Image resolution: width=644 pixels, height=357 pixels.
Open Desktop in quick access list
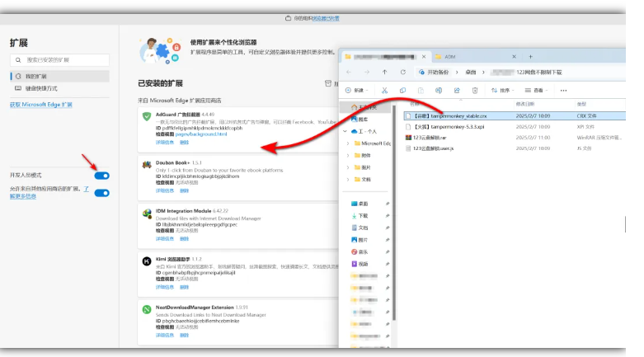pos(360,204)
